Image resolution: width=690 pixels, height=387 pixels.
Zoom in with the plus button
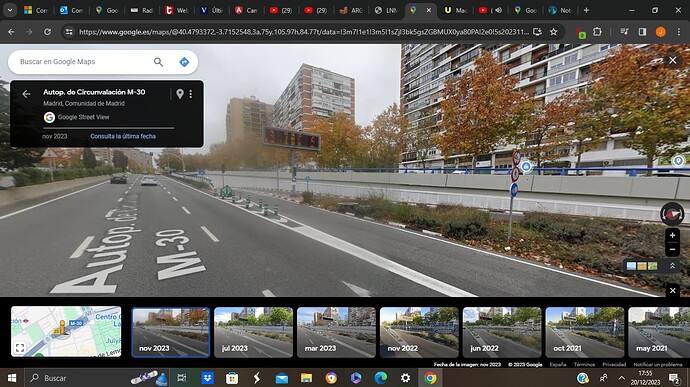672,235
